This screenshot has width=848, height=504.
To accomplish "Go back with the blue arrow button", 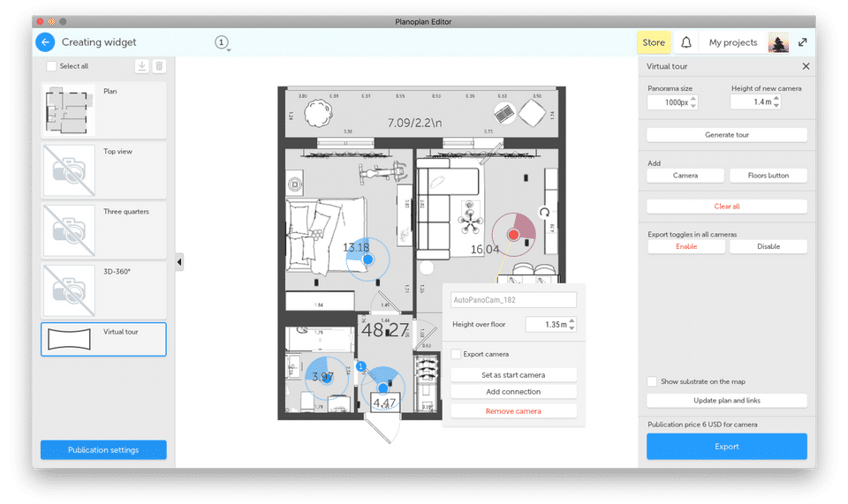I will (x=45, y=42).
